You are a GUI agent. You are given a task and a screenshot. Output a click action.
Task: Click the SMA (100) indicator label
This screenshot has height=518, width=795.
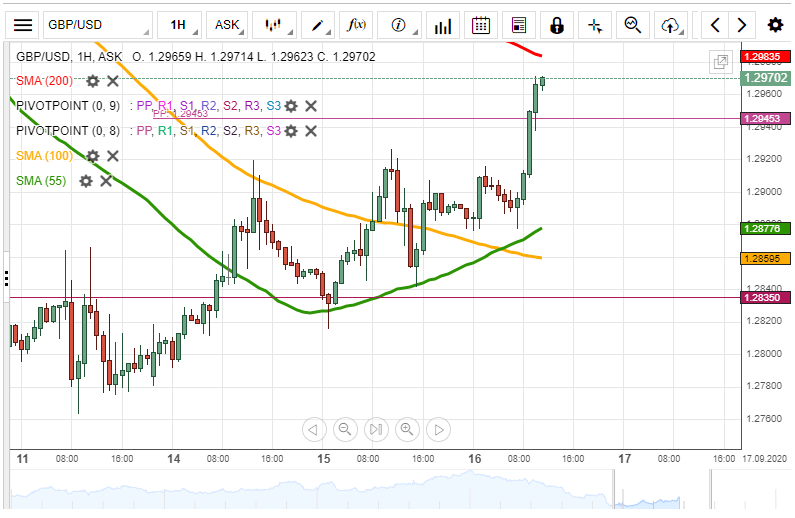[x=44, y=156]
